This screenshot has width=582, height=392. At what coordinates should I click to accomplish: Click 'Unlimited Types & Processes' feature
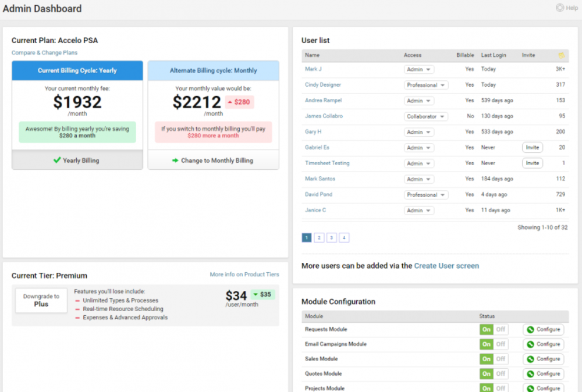[x=120, y=300]
